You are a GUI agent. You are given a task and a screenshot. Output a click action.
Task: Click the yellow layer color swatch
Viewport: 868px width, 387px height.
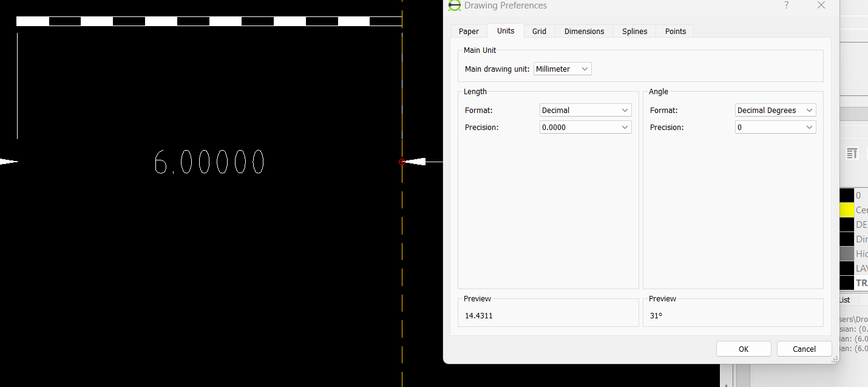coord(847,210)
